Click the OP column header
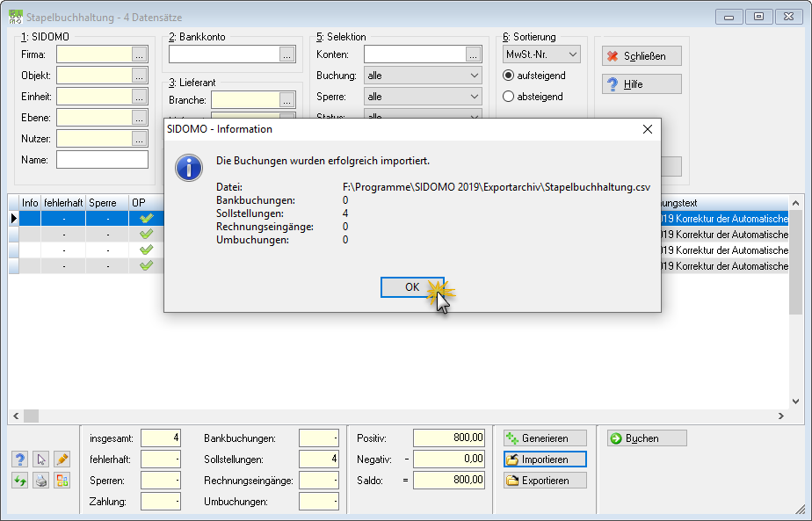812x521 pixels. 147,203
